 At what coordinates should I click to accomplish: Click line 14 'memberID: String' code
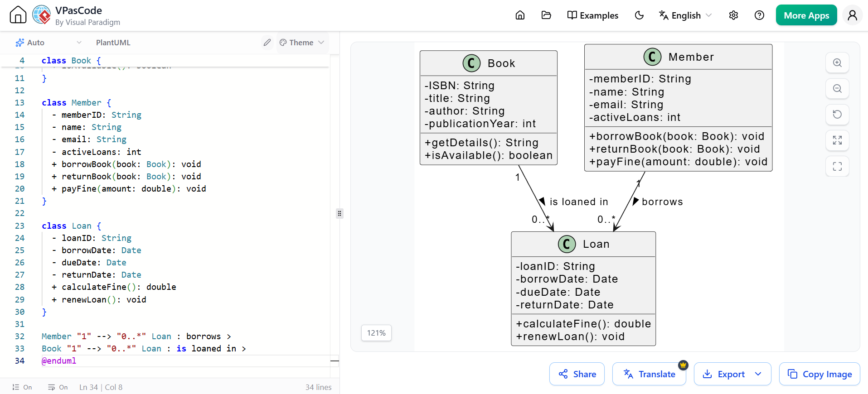tap(97, 115)
